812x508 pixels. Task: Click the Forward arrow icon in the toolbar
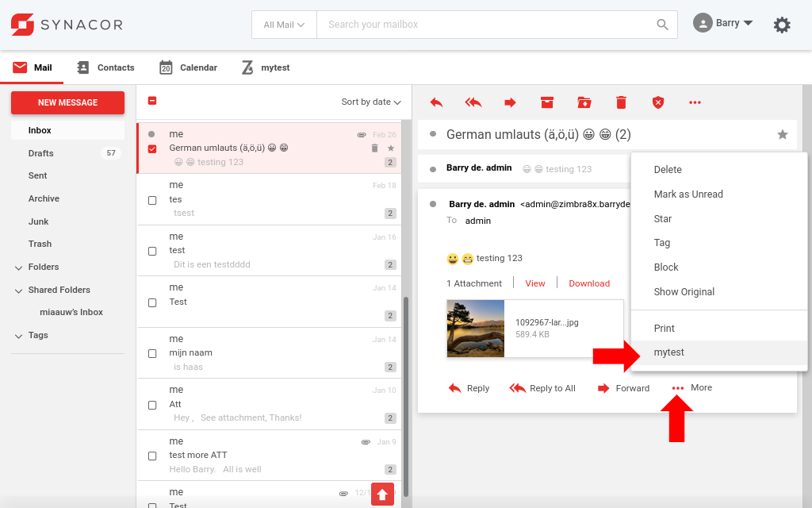(510, 102)
